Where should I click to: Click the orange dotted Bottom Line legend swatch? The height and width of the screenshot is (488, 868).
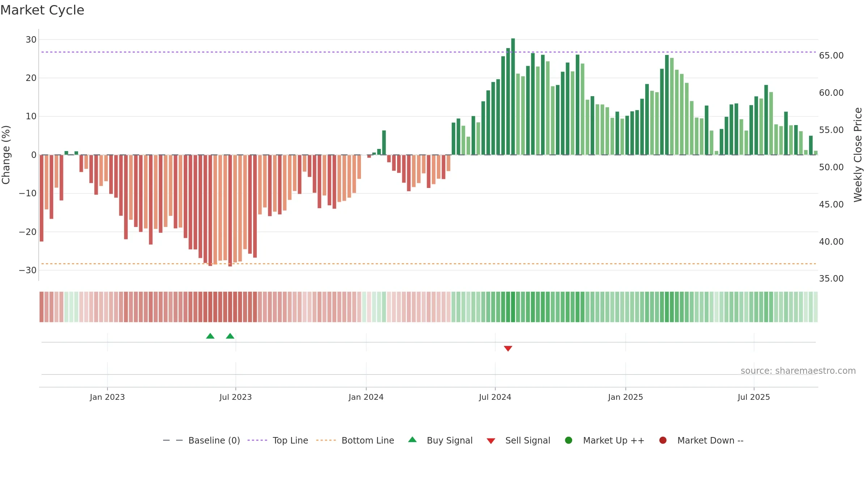326,440
